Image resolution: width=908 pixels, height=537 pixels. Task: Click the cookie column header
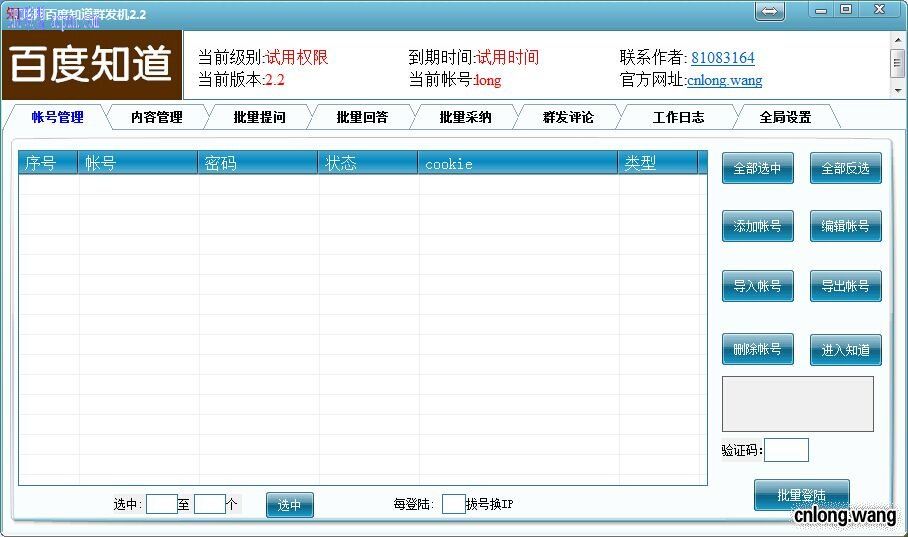518,163
